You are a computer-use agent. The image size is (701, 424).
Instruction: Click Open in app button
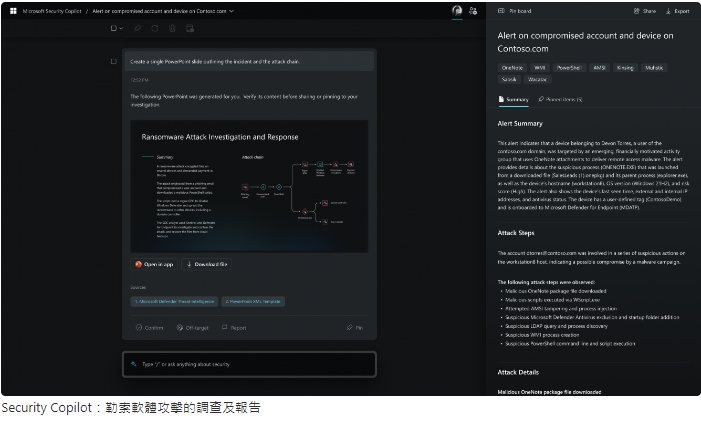pyautogui.click(x=155, y=264)
